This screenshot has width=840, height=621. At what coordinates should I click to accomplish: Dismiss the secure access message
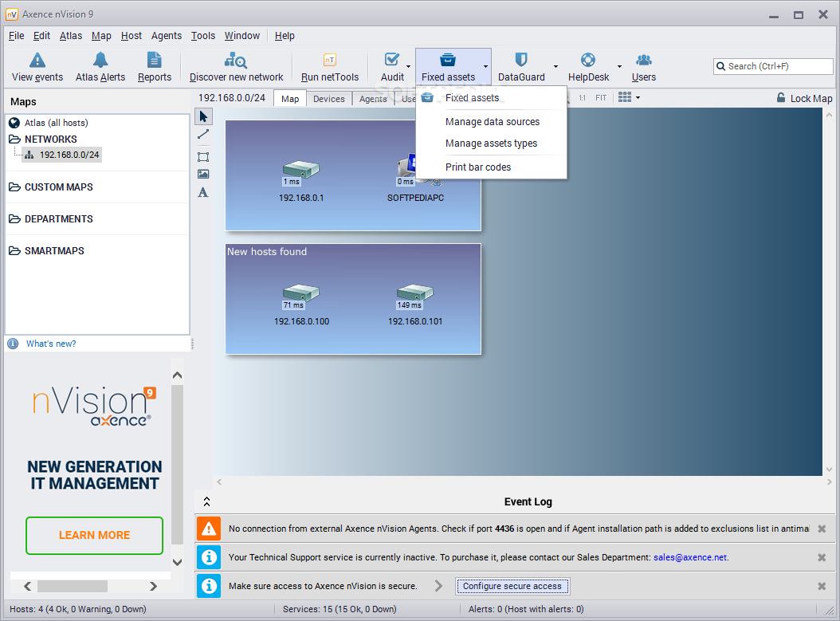(821, 586)
